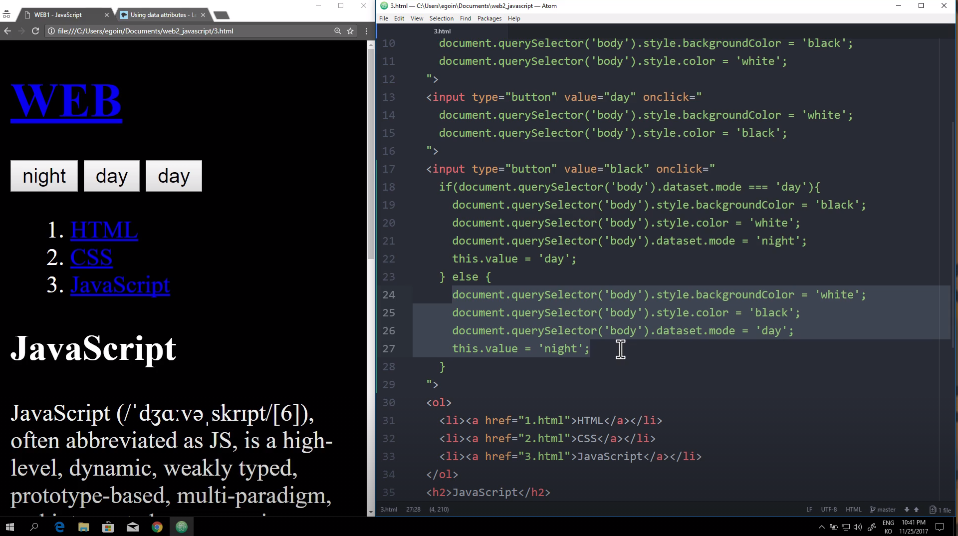Viewport: 958px width, 536px height.
Task: Open Microsoft Edge from the taskbar
Action: [59, 527]
